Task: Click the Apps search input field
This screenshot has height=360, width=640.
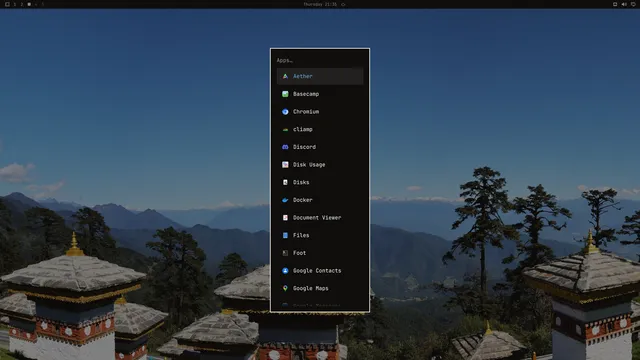Action: pos(320,60)
